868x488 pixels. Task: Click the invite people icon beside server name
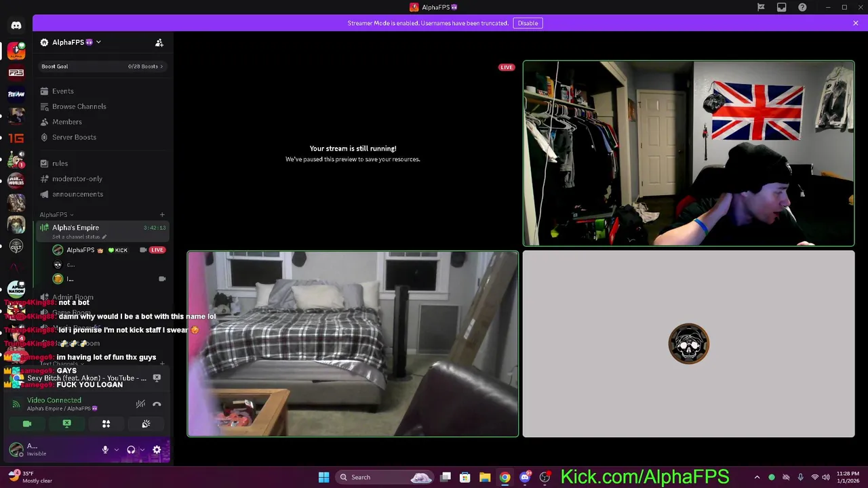(x=159, y=43)
